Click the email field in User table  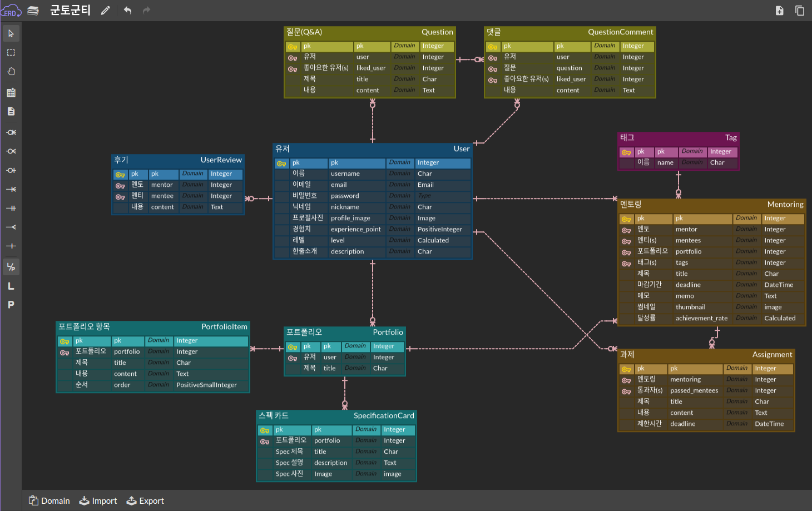(x=339, y=185)
